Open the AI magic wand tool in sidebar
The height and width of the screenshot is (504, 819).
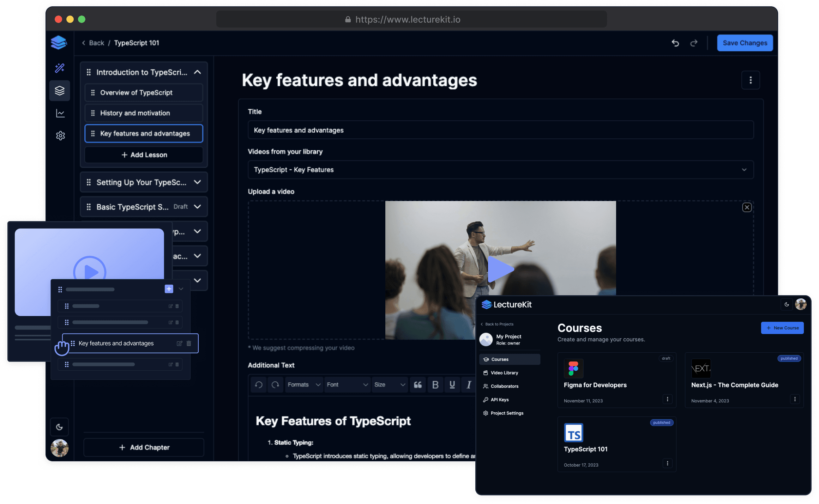(60, 68)
